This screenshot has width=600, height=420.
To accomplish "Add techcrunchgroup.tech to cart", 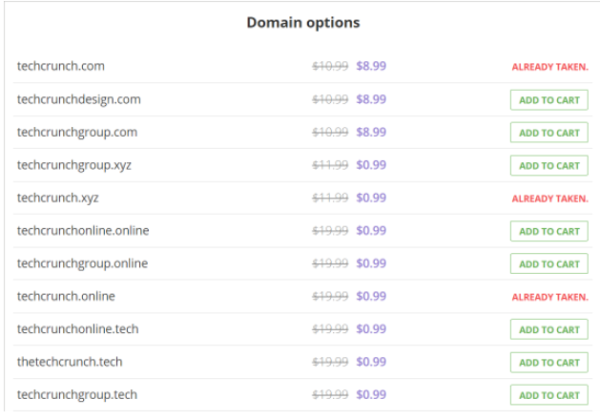I will [x=549, y=395].
